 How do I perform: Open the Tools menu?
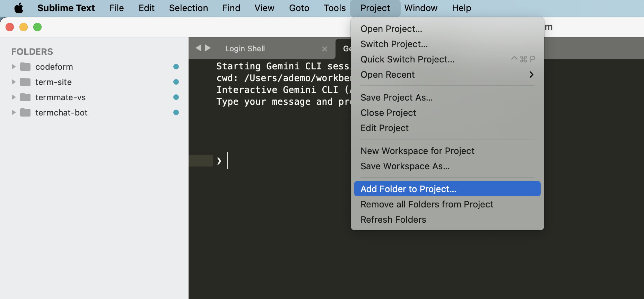tap(335, 8)
